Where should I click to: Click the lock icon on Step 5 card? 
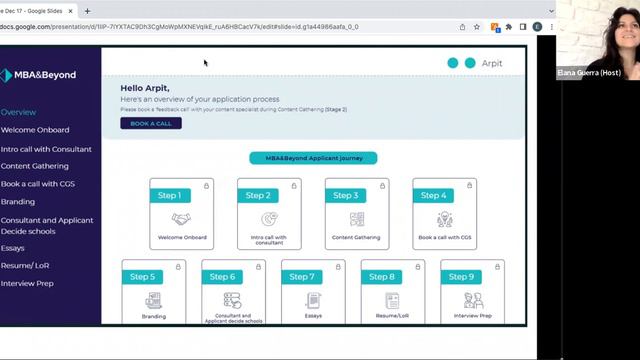pyautogui.click(x=178, y=267)
